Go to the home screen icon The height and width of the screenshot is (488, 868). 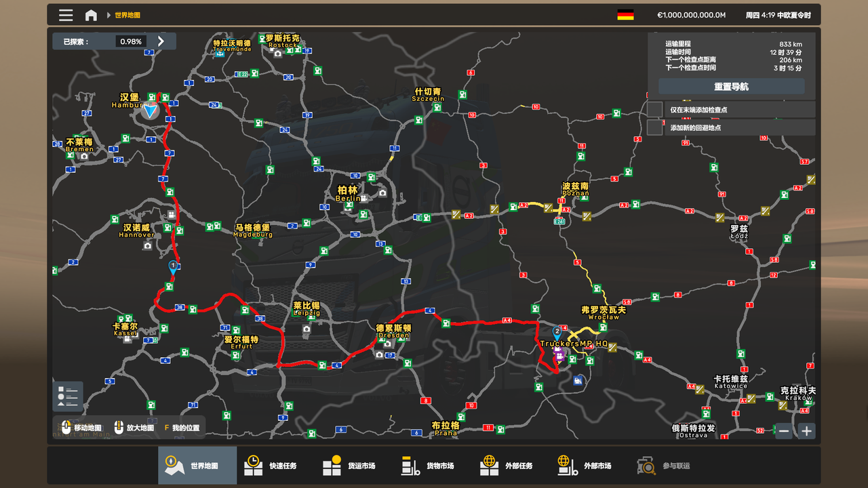[91, 15]
